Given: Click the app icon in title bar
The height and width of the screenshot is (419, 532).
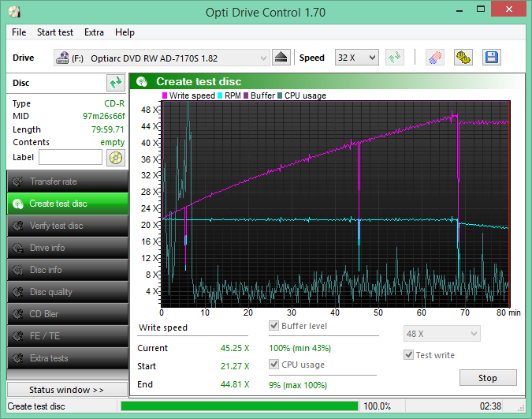Looking at the screenshot, I should tap(15, 12).
